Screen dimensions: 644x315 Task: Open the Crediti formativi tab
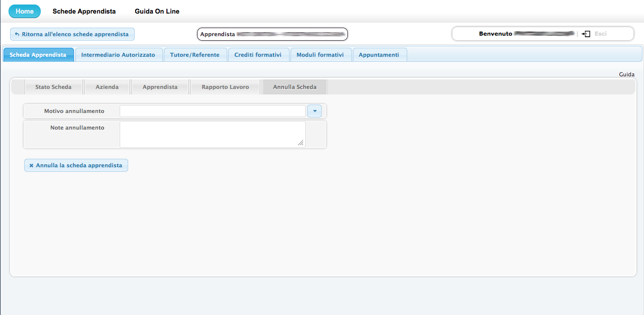point(258,55)
